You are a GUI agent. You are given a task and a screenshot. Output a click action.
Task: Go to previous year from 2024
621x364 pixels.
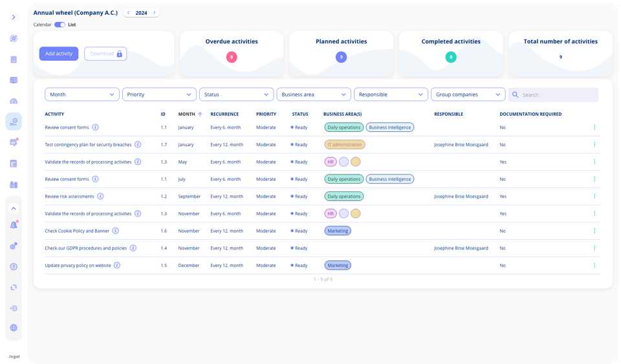coord(128,13)
